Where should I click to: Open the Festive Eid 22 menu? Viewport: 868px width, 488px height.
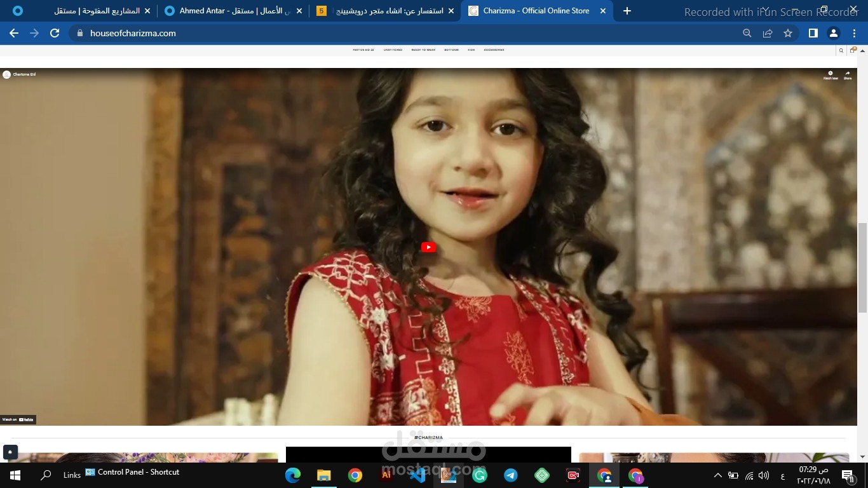(x=363, y=50)
